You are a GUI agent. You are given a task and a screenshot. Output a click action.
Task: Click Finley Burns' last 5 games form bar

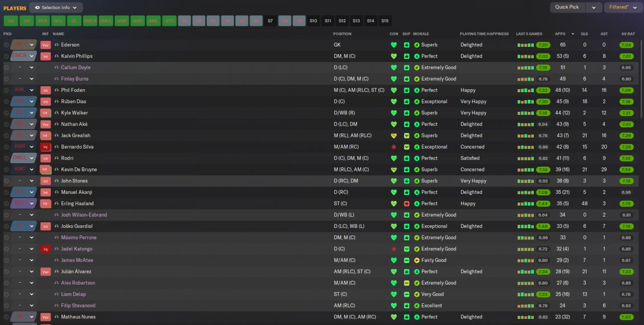click(526, 79)
